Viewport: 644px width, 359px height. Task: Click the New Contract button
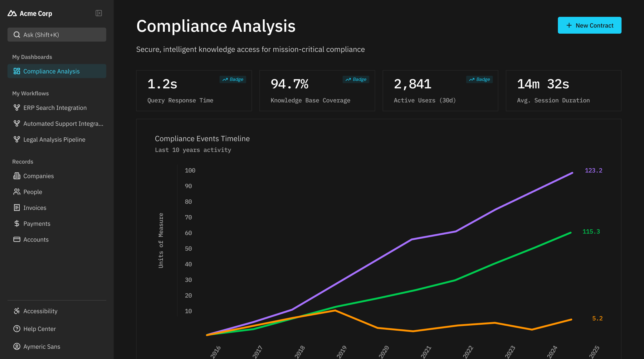(589, 26)
